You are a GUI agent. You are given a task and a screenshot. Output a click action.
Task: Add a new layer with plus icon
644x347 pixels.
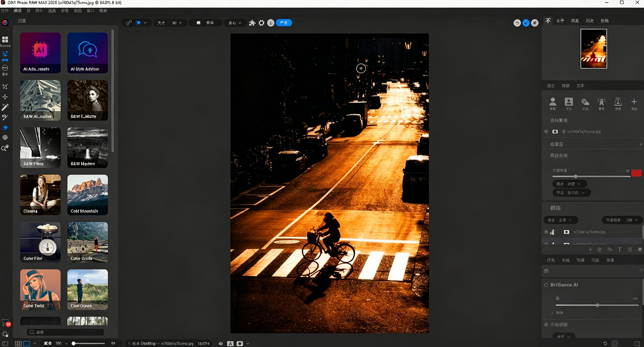(x=590, y=250)
